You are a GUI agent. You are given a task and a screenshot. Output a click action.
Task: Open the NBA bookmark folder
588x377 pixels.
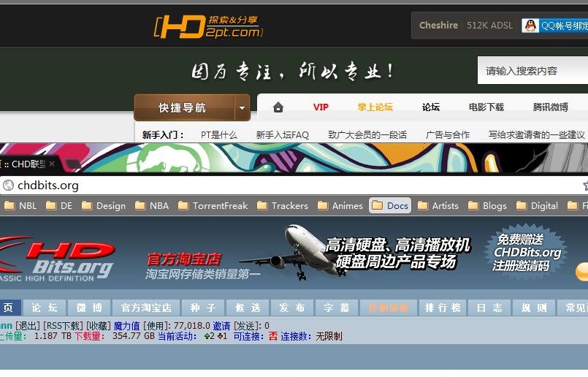[x=151, y=205]
